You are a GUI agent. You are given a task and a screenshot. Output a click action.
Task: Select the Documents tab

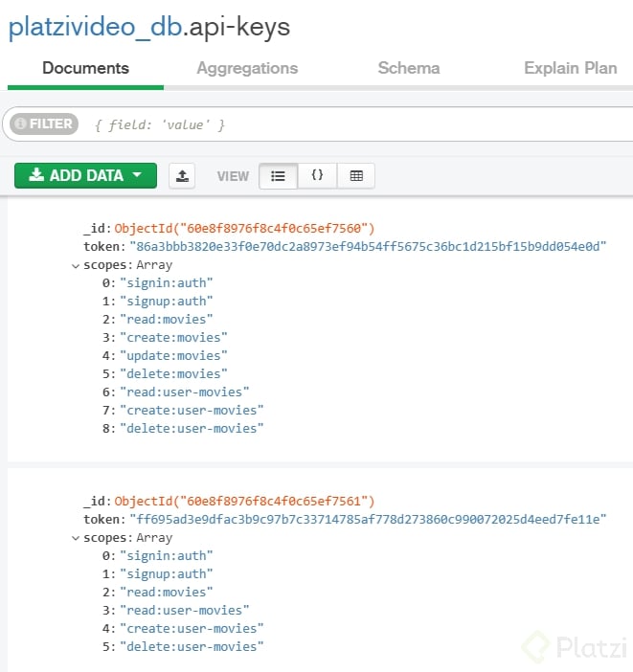click(x=85, y=68)
